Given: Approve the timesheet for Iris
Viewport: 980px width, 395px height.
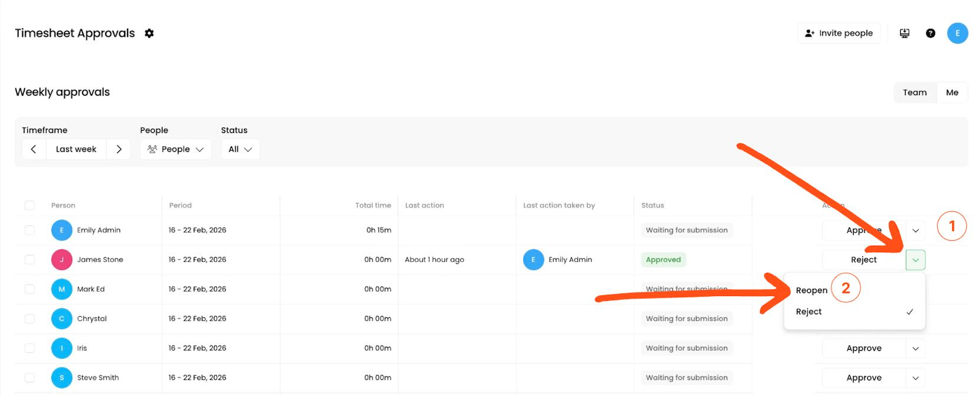Looking at the screenshot, I should [864, 348].
